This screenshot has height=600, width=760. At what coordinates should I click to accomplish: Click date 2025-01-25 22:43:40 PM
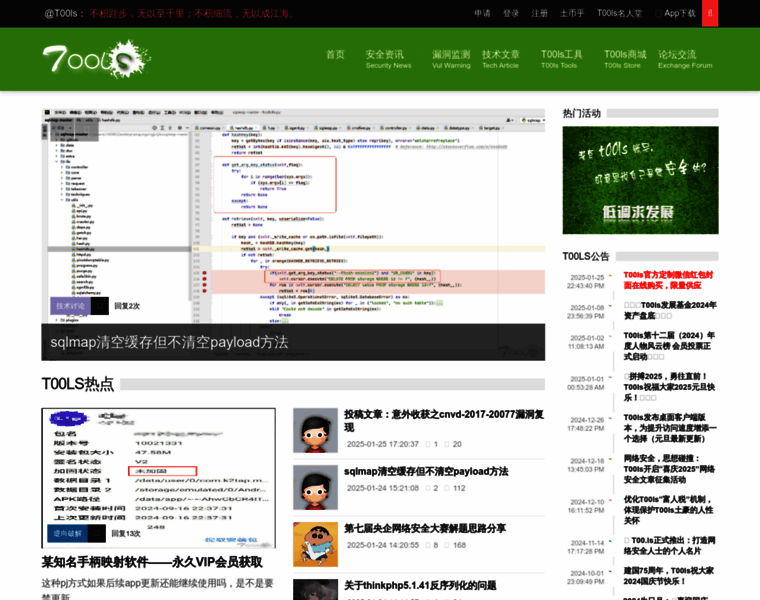tap(586, 282)
